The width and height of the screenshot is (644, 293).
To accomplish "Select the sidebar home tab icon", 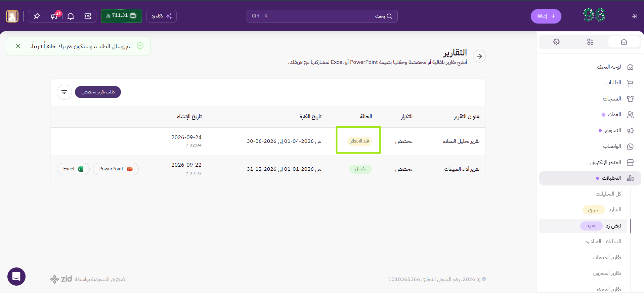I will (x=624, y=42).
